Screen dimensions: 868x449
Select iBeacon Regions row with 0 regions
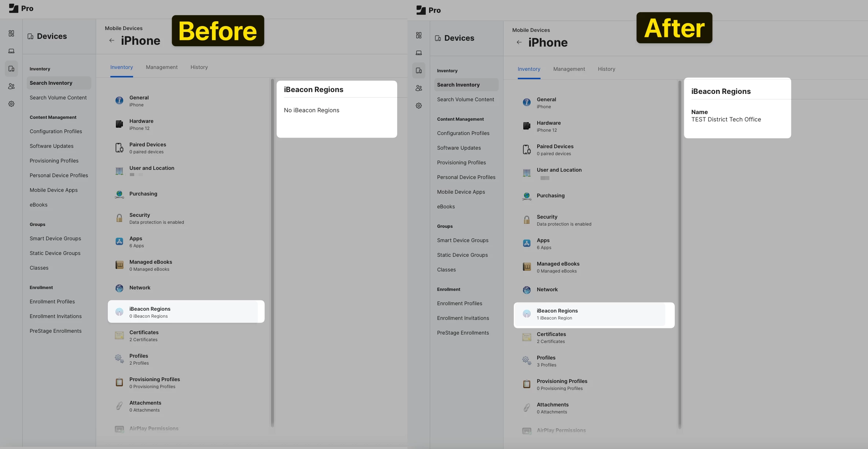[x=186, y=312]
